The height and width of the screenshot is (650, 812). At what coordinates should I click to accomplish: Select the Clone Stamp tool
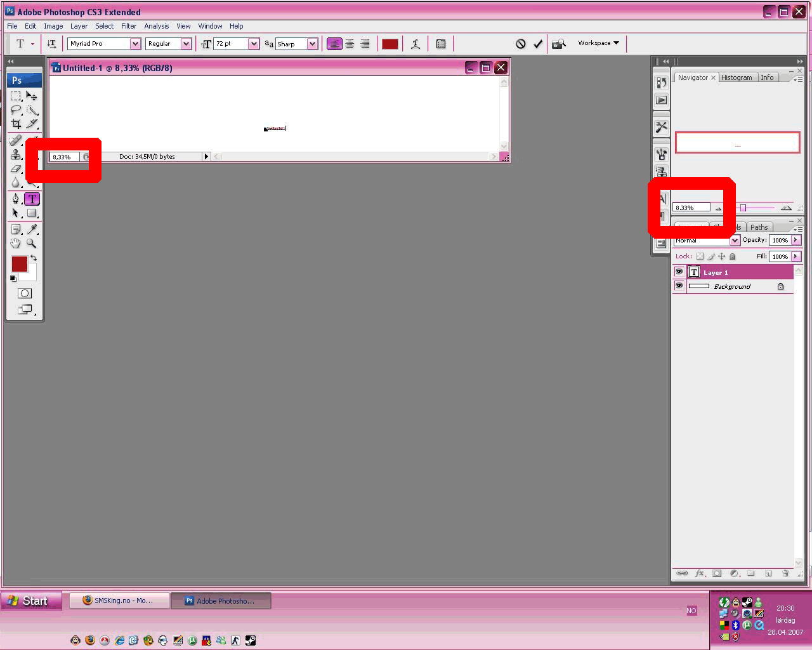pyautogui.click(x=16, y=154)
